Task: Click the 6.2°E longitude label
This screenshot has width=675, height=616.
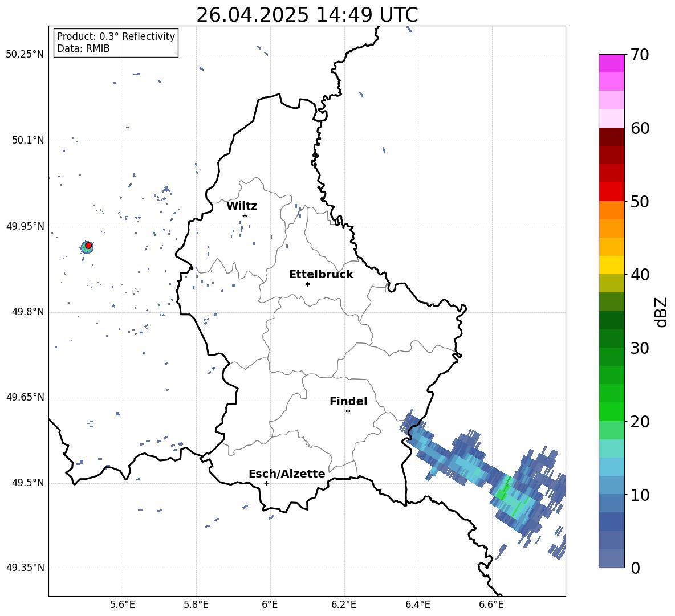Action: click(344, 605)
